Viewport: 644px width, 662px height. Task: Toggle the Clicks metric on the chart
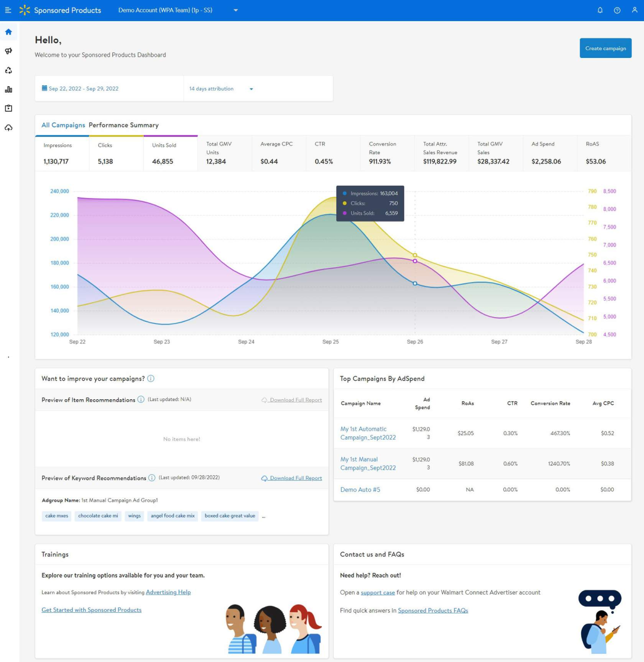116,154
